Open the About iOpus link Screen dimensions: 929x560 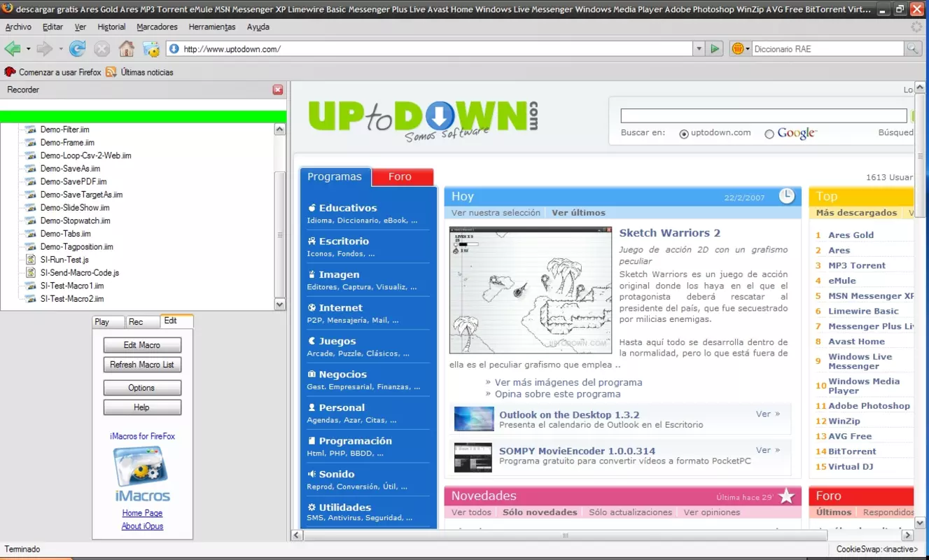click(x=142, y=526)
